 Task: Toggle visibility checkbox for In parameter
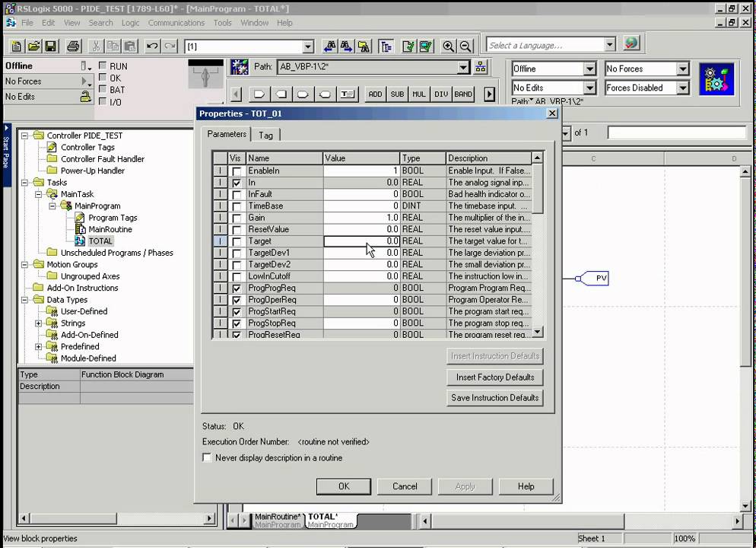[x=237, y=183]
